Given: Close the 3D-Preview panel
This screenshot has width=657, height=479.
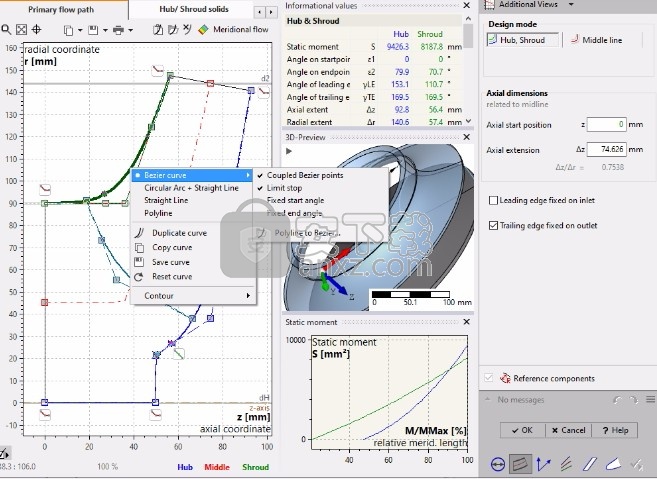Looking at the screenshot, I should tap(466, 137).
